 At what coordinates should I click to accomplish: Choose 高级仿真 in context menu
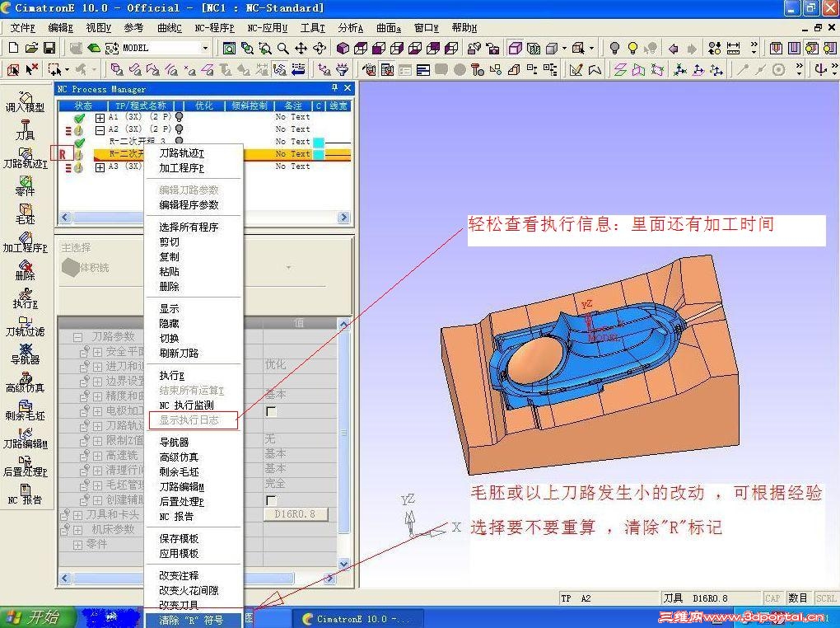pyautogui.click(x=179, y=457)
